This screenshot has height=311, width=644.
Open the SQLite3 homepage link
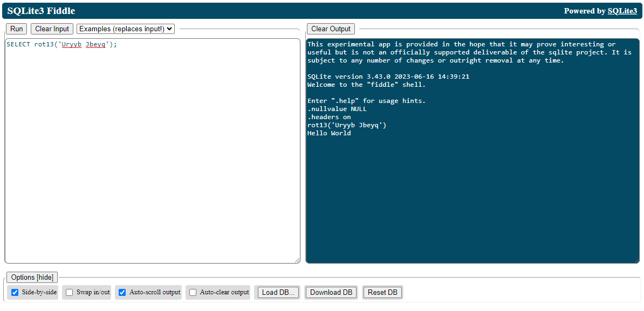click(623, 11)
